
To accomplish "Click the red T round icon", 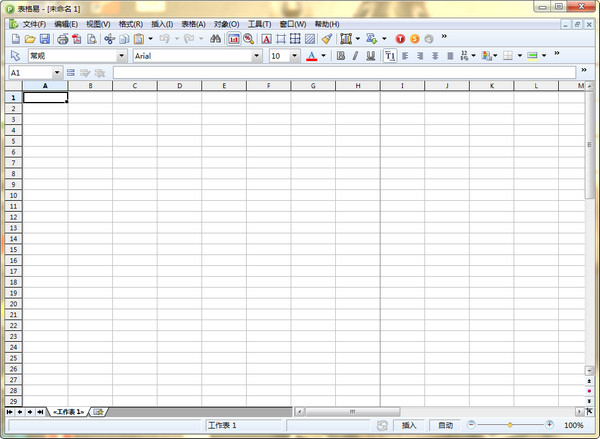I will [400, 39].
